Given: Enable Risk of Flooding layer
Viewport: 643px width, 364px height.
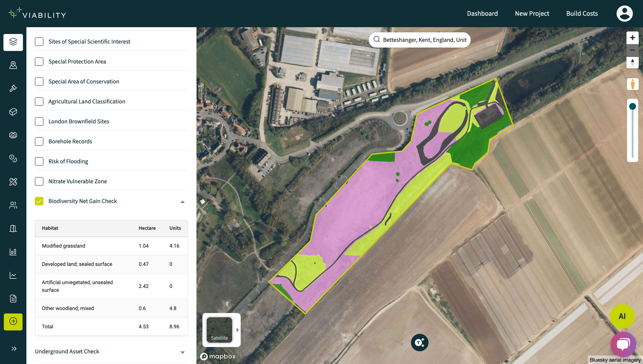Looking at the screenshot, I should point(39,161).
